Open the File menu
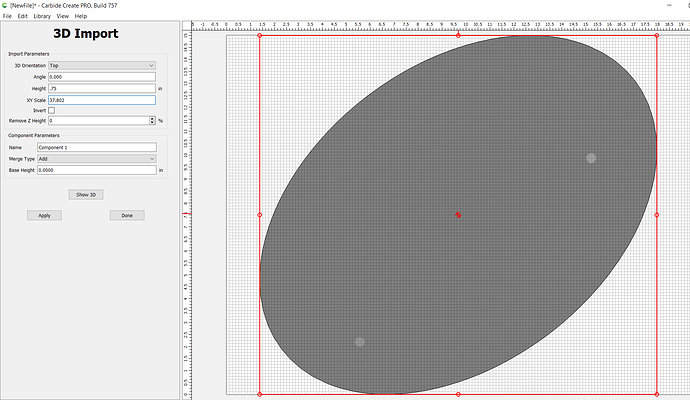This screenshot has width=690, height=400. (x=7, y=16)
